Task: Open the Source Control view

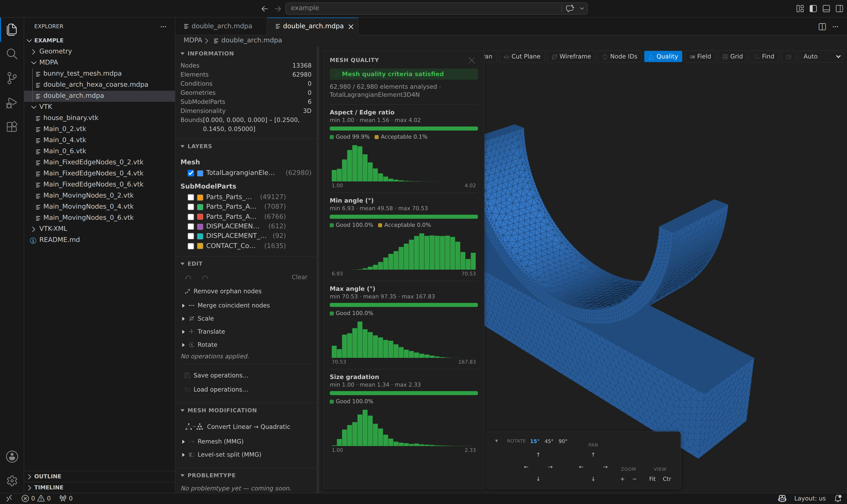Action: coord(12,78)
